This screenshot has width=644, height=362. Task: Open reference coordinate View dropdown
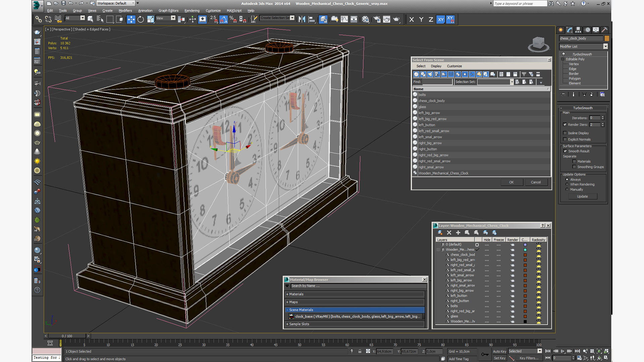[x=173, y=18]
